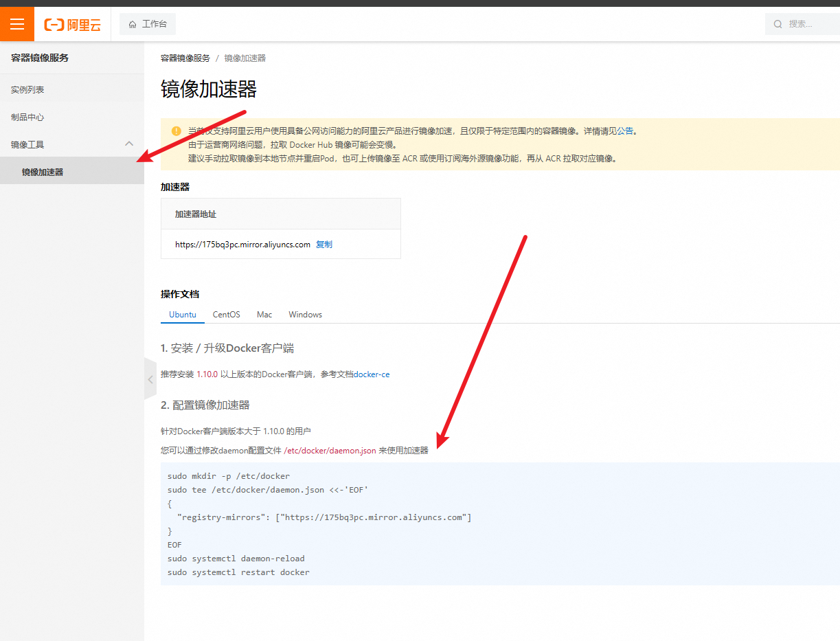Open the docker-ce documentation link
The image size is (840, 641).
[372, 374]
